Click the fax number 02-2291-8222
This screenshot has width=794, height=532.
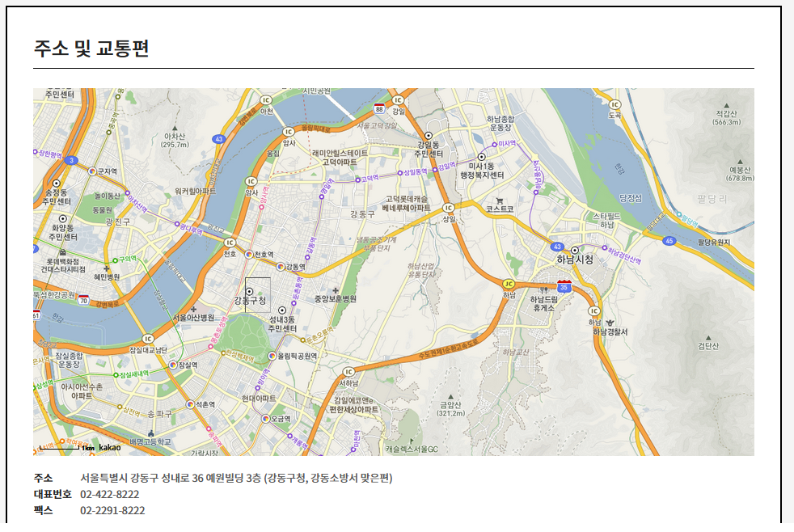[112, 510]
